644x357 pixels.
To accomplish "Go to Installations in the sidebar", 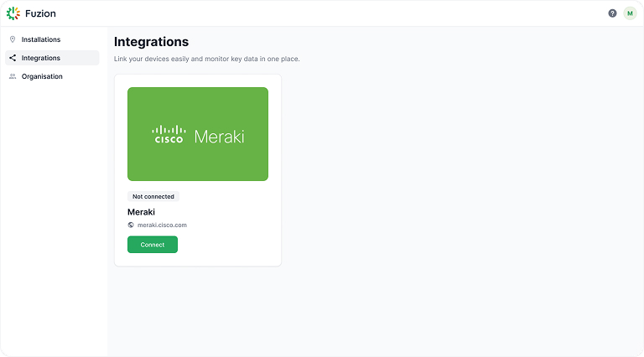I will pos(41,39).
